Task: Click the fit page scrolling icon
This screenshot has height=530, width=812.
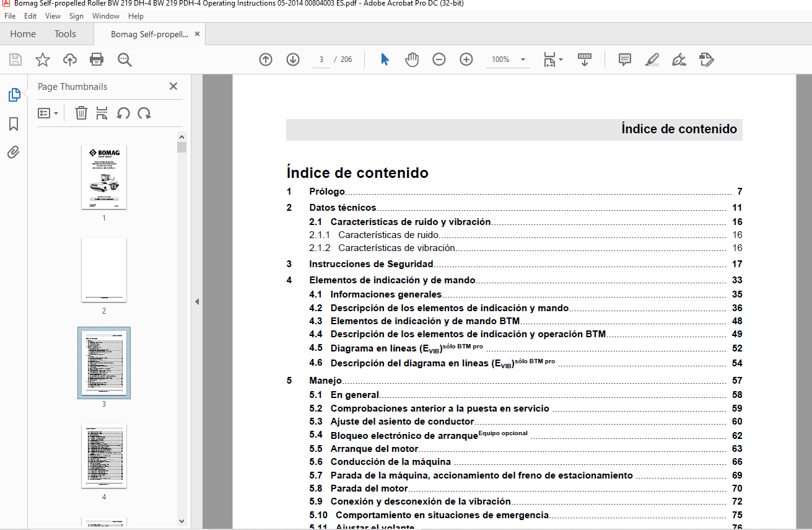Action: click(549, 60)
